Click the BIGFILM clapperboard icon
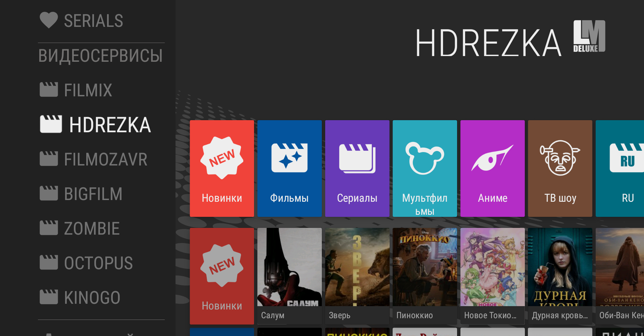 point(49,193)
